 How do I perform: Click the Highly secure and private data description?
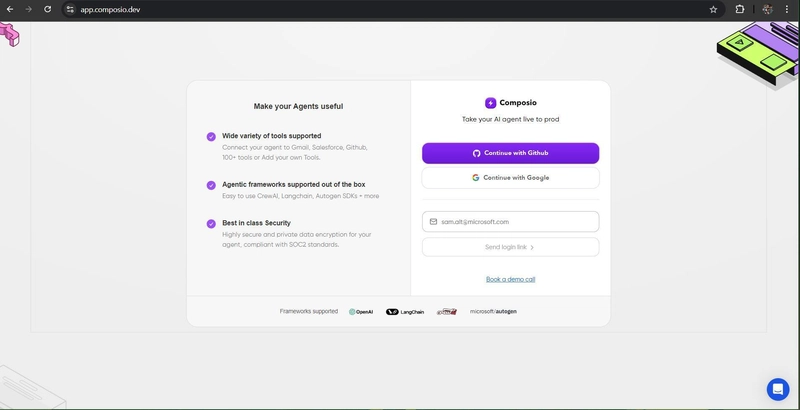297,240
